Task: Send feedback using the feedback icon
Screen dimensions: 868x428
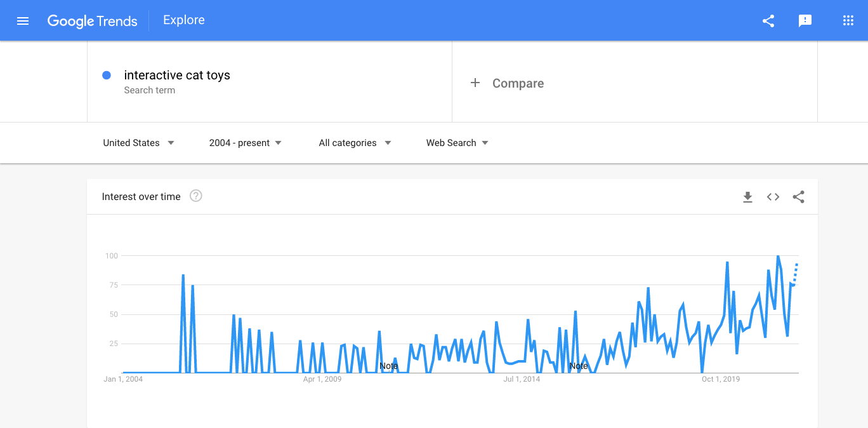Action: pyautogui.click(x=805, y=20)
